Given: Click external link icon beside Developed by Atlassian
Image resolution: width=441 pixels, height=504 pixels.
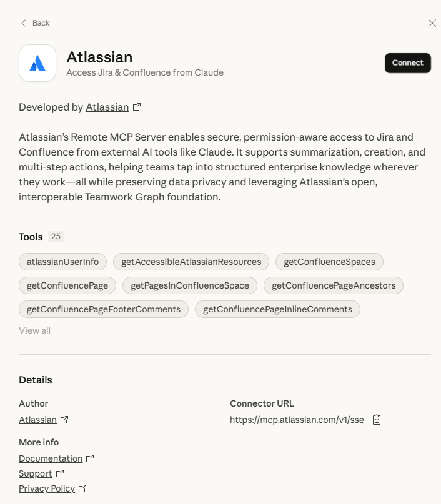Looking at the screenshot, I should [137, 107].
